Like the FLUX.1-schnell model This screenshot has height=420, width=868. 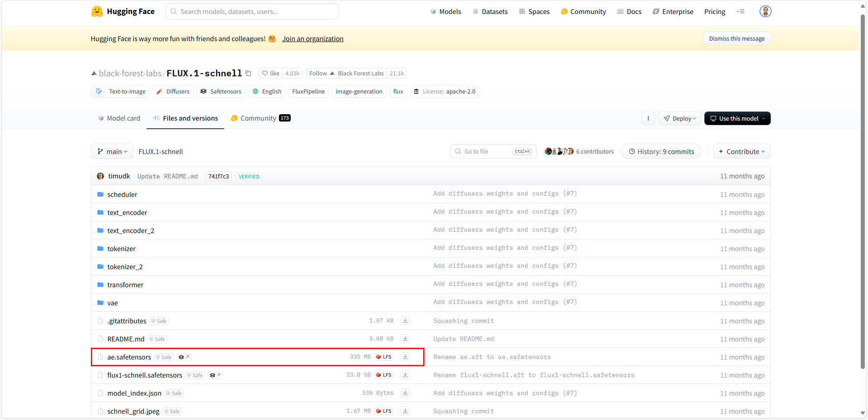click(271, 73)
